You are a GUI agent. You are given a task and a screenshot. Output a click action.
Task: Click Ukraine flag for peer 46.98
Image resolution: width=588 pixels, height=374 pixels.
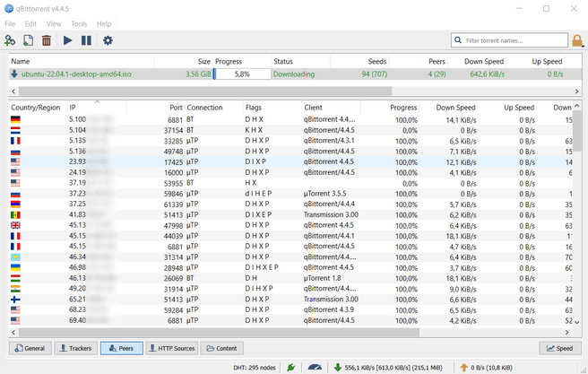15,267
